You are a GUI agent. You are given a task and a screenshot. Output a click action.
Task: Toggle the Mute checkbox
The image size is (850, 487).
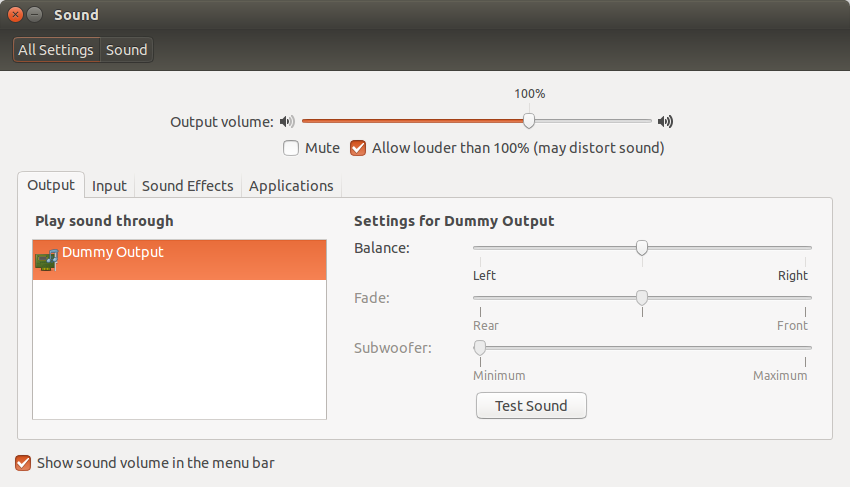click(x=291, y=148)
